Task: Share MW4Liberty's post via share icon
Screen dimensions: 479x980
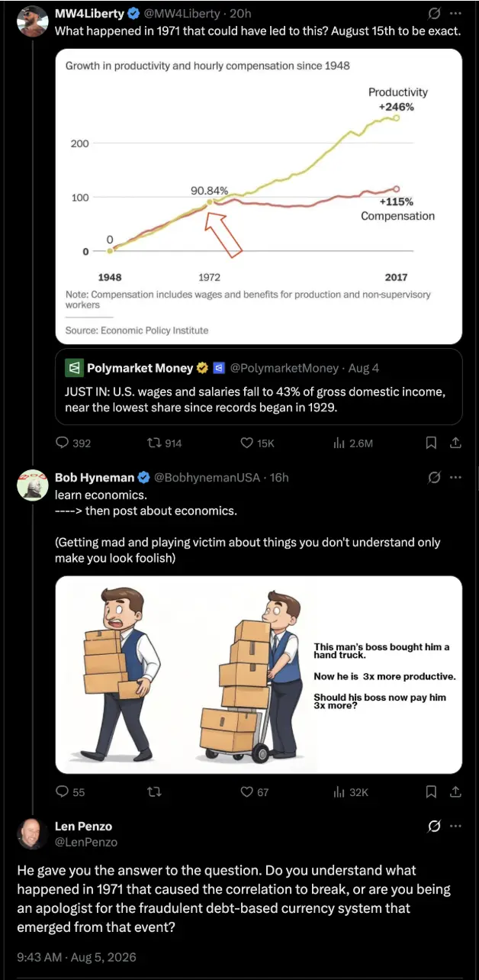Action: pyautogui.click(x=455, y=442)
